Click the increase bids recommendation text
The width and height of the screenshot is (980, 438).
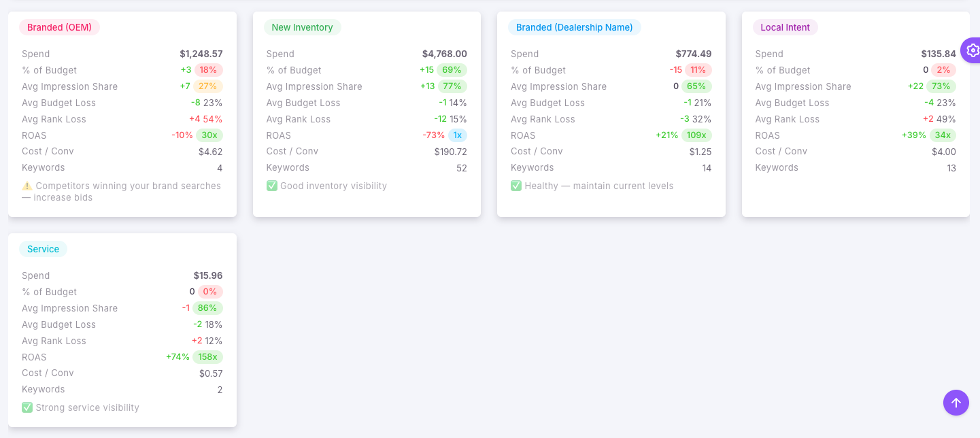[x=122, y=191]
